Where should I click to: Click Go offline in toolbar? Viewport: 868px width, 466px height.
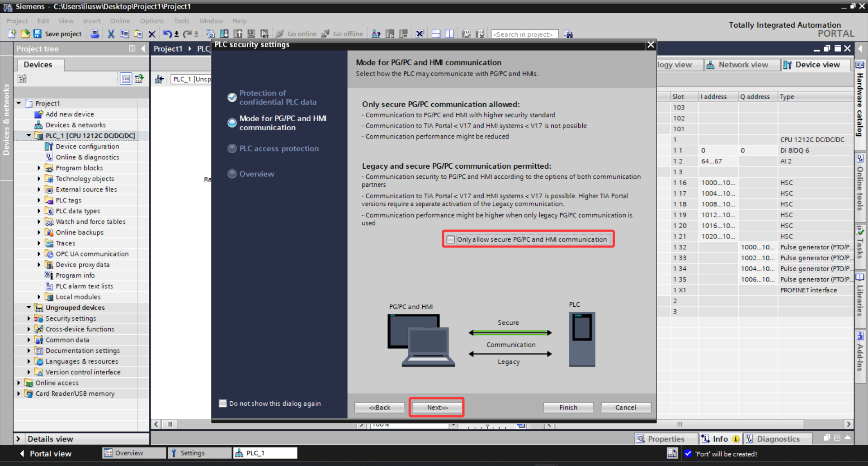(x=342, y=34)
